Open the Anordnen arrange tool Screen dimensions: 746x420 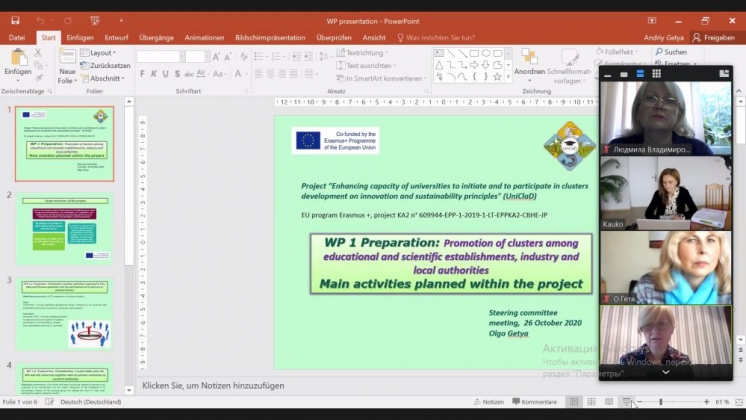point(530,60)
